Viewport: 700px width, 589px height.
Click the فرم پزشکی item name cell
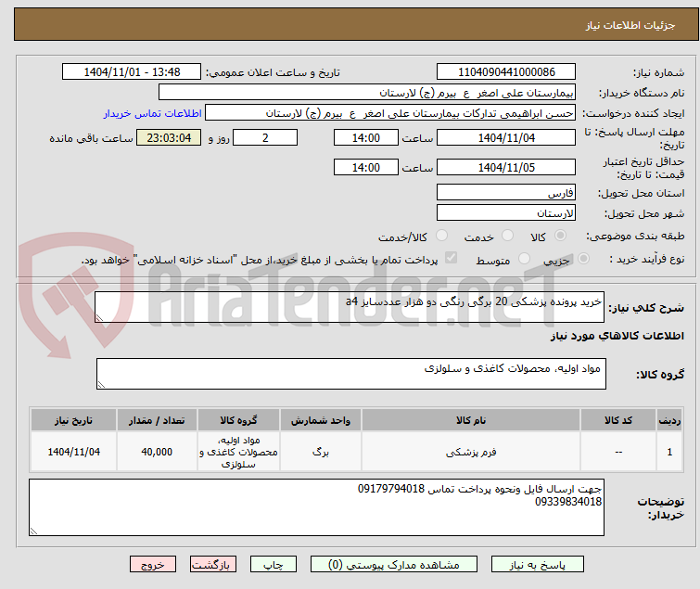pyautogui.click(x=471, y=452)
